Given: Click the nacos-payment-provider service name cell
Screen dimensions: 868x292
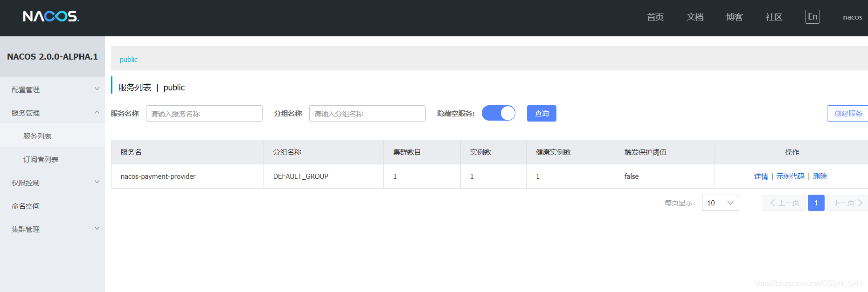Looking at the screenshot, I should click(x=187, y=177).
